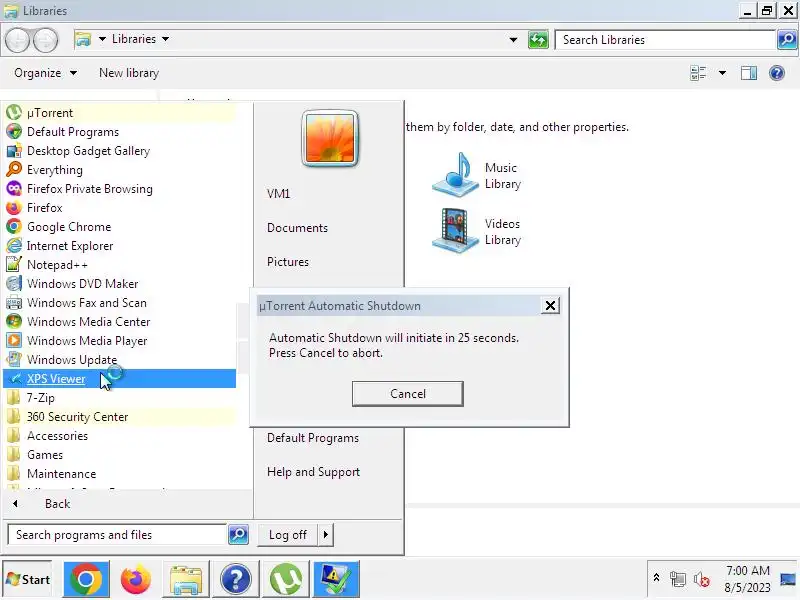Click the user account picture
The height and width of the screenshot is (600, 800).
point(330,138)
